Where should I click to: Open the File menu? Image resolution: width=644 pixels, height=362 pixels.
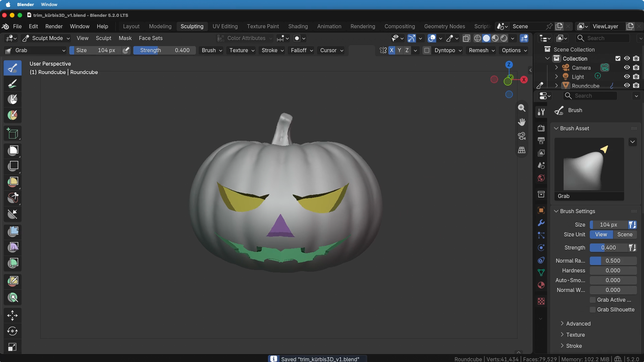click(17, 26)
